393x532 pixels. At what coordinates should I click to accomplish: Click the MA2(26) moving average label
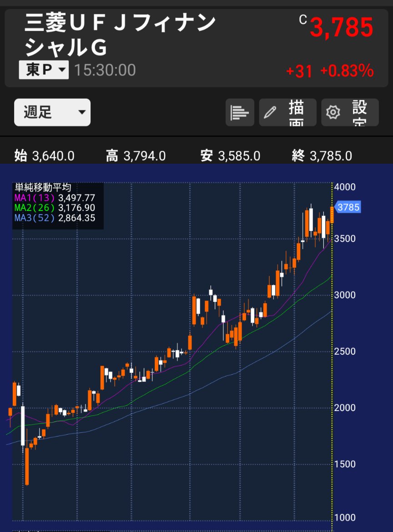(x=34, y=208)
